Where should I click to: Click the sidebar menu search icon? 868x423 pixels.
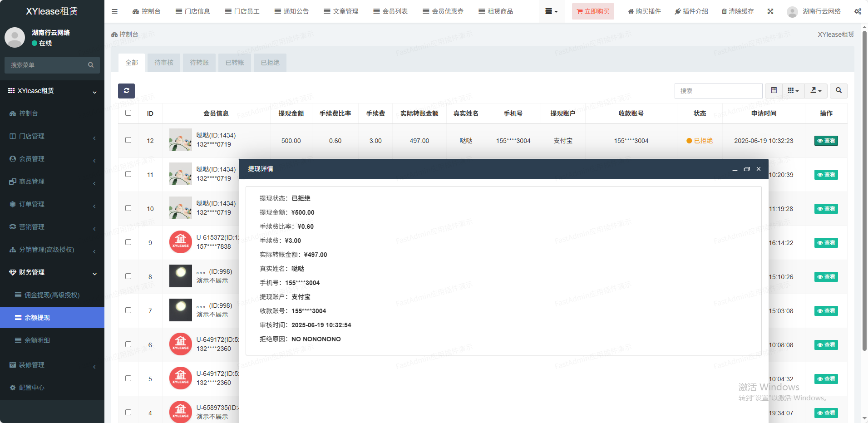(x=91, y=65)
